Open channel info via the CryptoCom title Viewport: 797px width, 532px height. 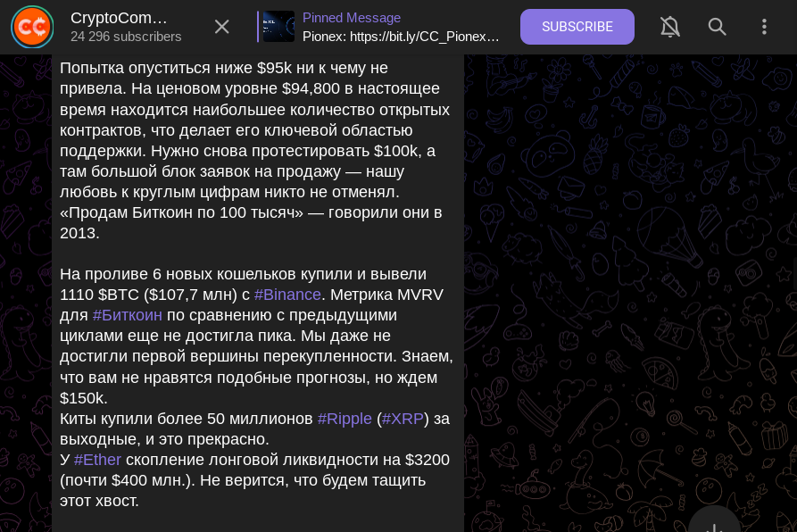tap(120, 18)
